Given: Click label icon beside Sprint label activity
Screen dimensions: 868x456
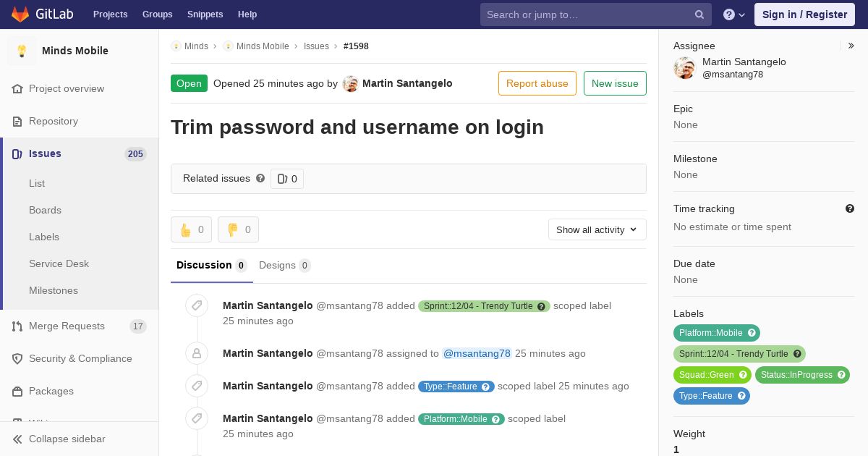Looking at the screenshot, I should pos(197,305).
